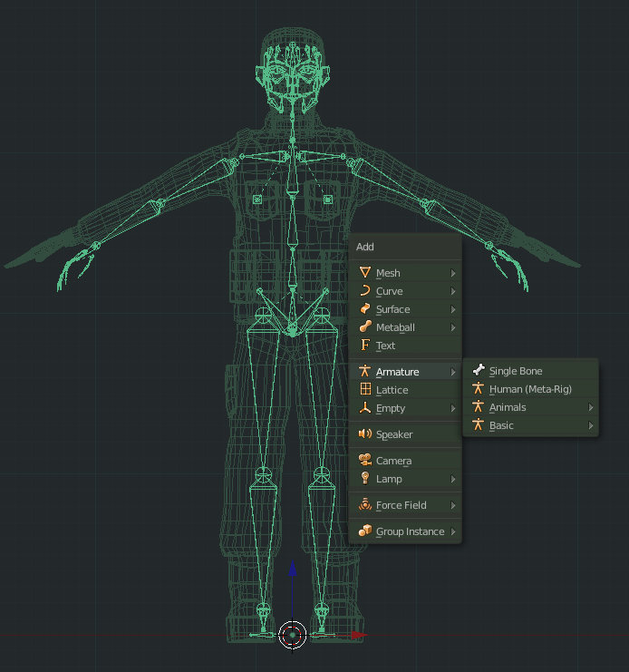Viewport: 629px width, 672px height.
Task: Open the Force Field menu entry
Action: 405,505
